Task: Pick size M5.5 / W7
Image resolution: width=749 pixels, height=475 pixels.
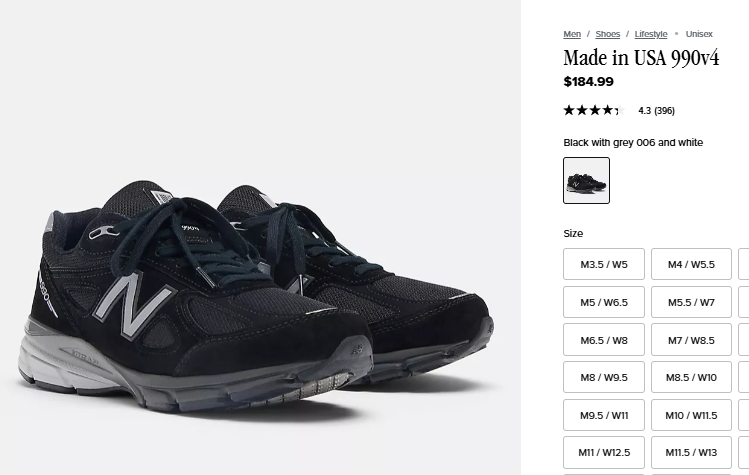Action: [x=691, y=302]
